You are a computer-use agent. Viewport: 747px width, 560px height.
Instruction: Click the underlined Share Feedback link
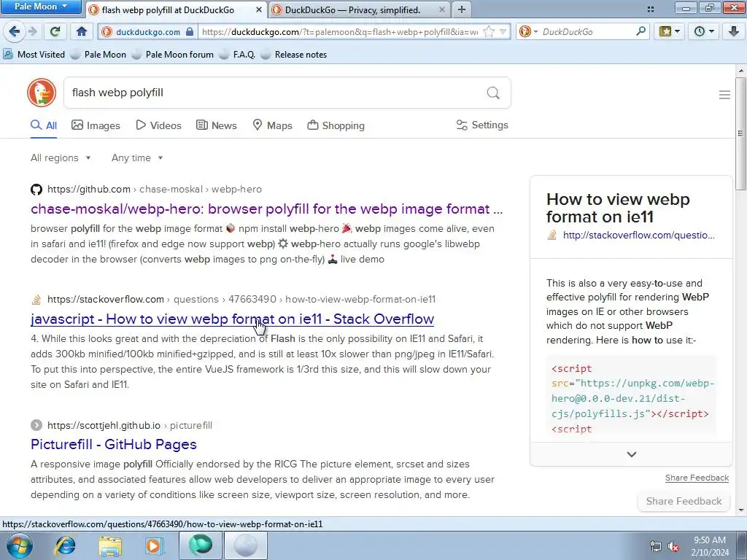coord(697,478)
